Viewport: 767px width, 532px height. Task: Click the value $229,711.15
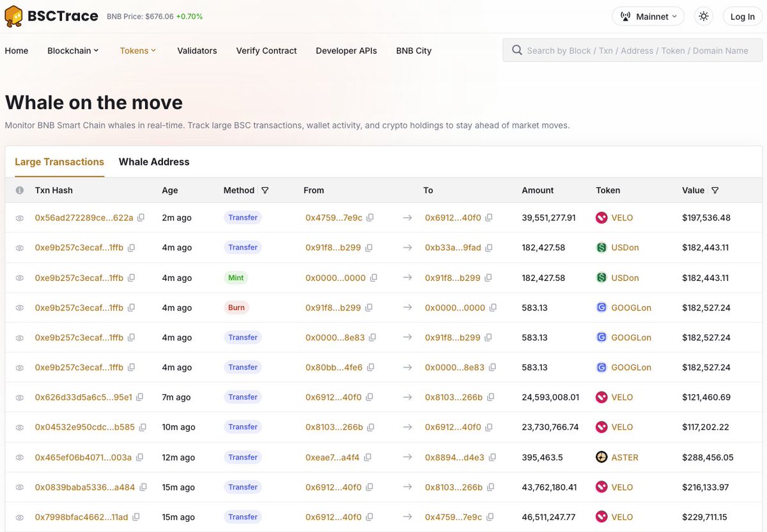tap(706, 517)
